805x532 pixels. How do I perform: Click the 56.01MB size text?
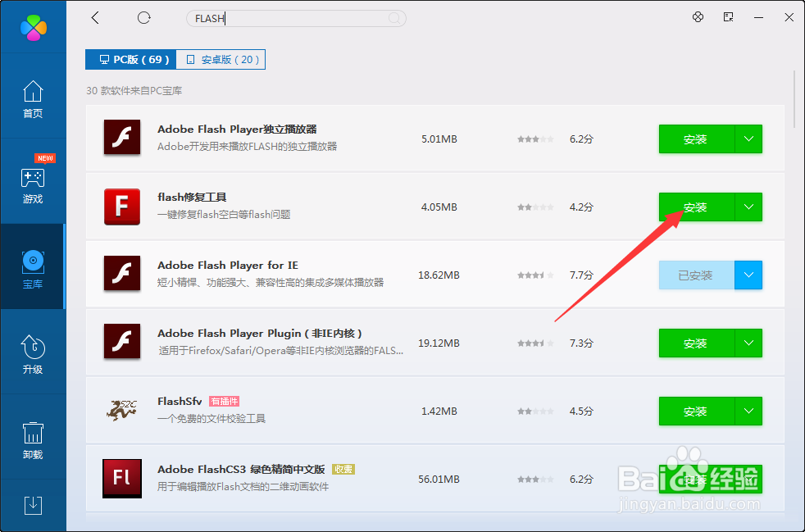439,479
